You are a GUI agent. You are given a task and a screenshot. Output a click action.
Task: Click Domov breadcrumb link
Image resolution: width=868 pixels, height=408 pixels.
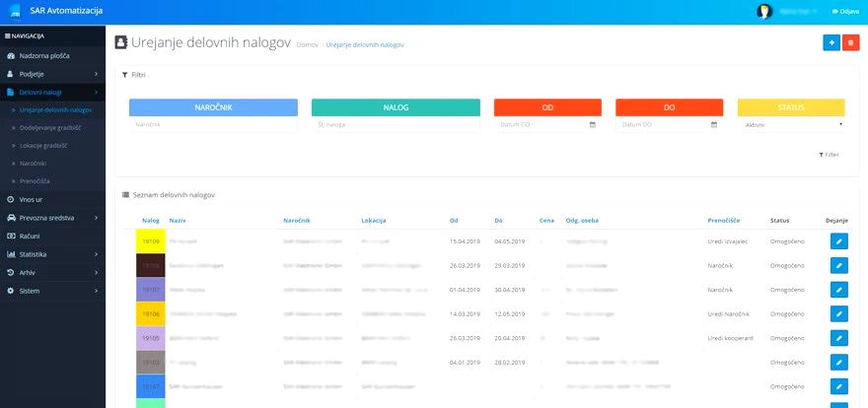307,44
